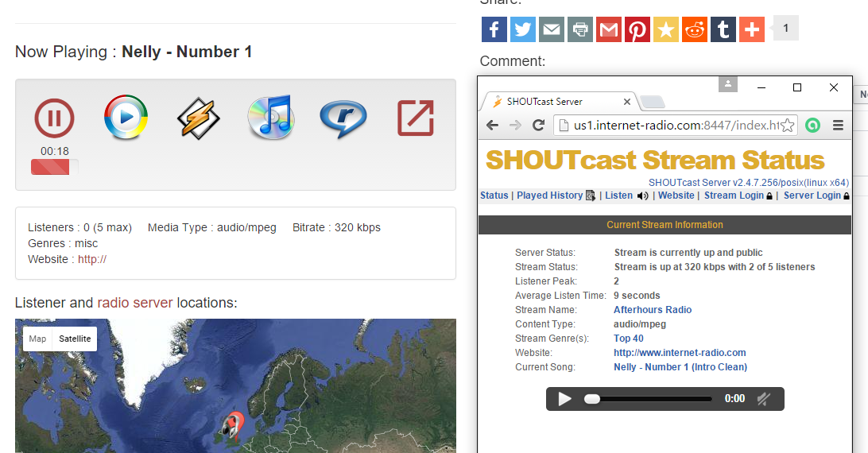Viewport: 868px width, 453px height.
Task: Share on Facebook
Action: [x=494, y=29]
